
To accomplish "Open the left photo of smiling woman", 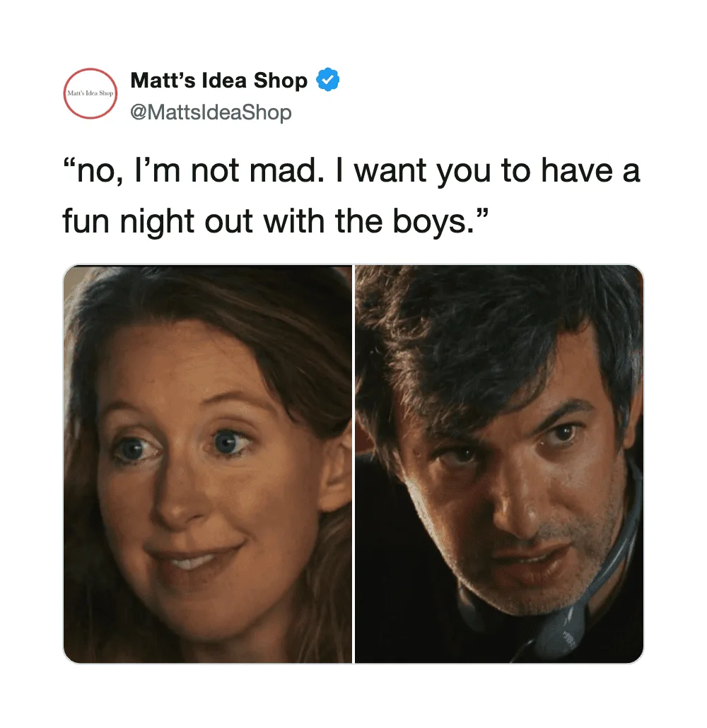I will 208,464.
